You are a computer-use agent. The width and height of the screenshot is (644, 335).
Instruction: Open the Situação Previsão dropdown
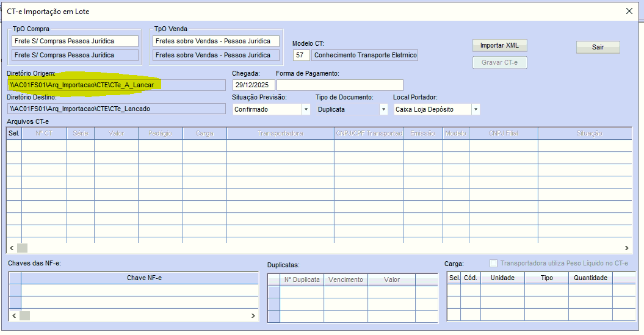coord(306,109)
